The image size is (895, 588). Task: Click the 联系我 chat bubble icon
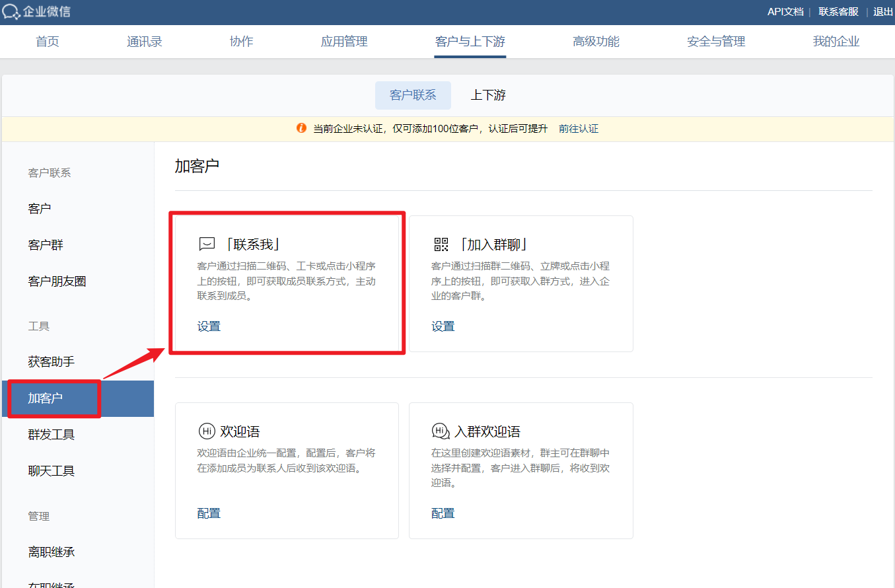tap(207, 244)
